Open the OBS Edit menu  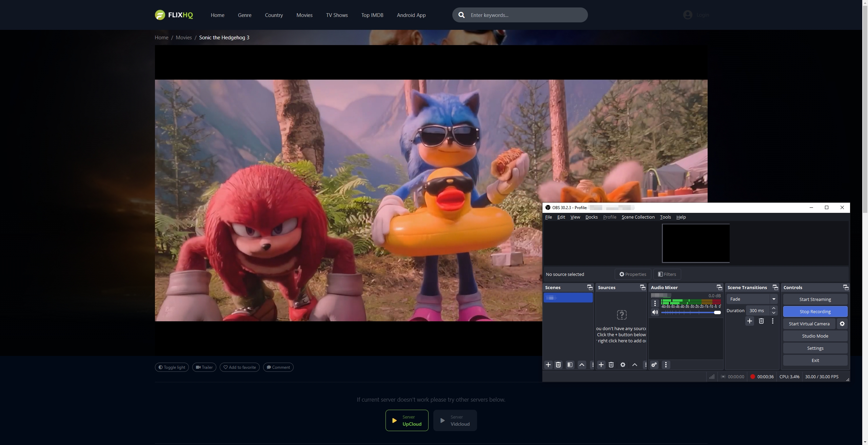point(561,217)
